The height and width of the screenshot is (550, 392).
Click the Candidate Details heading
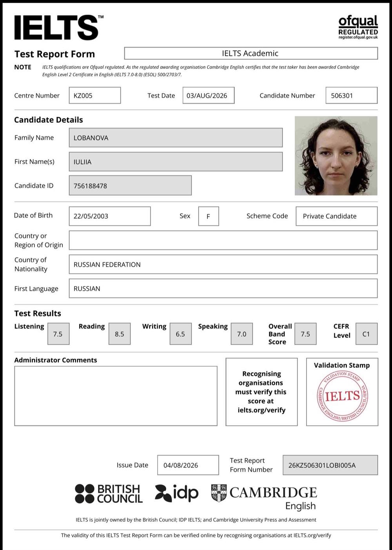[49, 120]
